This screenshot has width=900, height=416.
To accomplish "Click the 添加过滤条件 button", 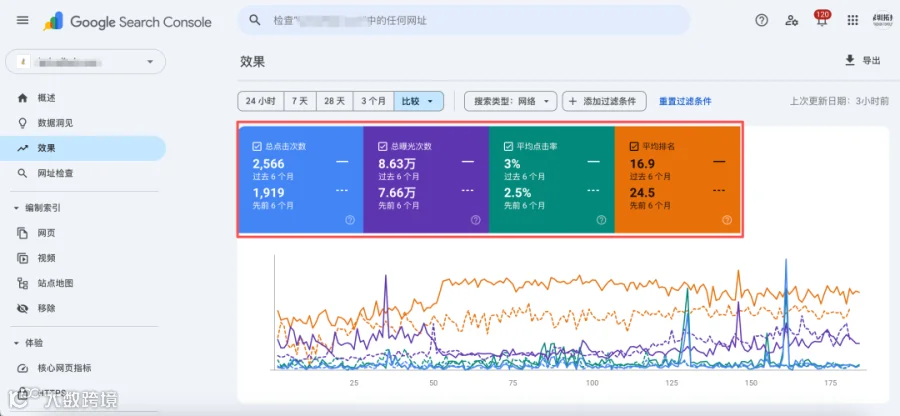I will (604, 101).
